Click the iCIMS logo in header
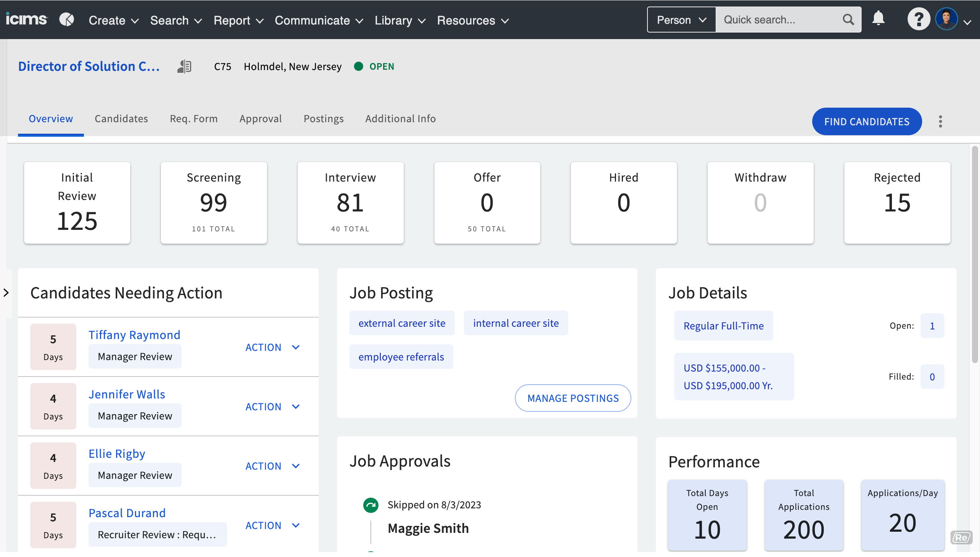The width and height of the screenshot is (980, 557). [26, 19]
